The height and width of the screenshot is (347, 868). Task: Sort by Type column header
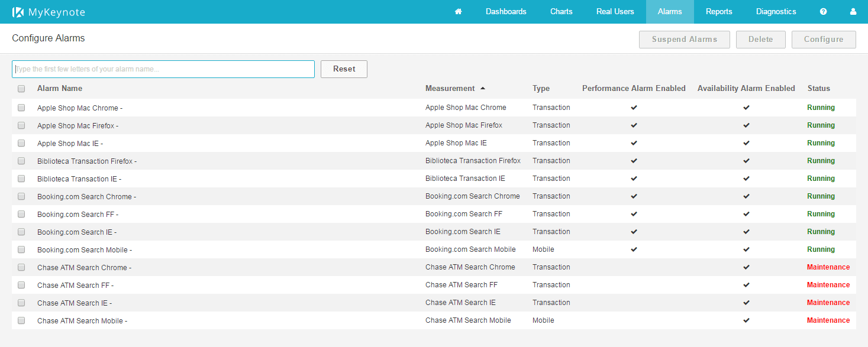point(541,89)
